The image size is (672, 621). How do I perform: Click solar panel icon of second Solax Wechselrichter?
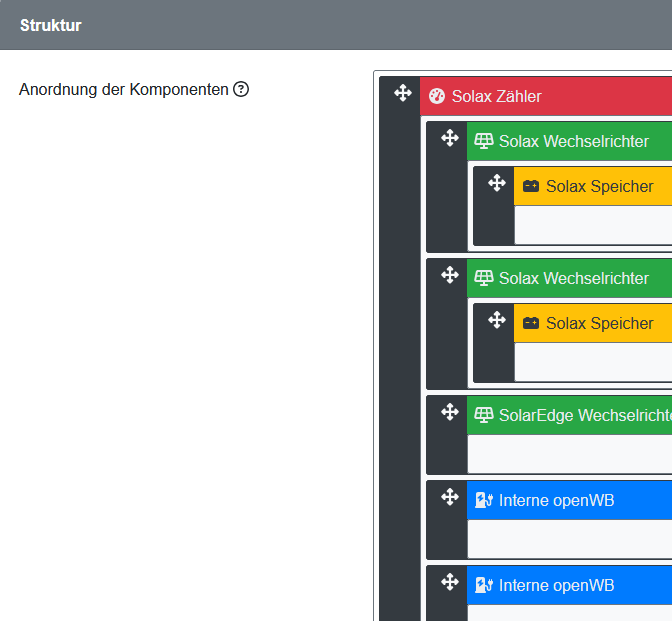(x=484, y=278)
